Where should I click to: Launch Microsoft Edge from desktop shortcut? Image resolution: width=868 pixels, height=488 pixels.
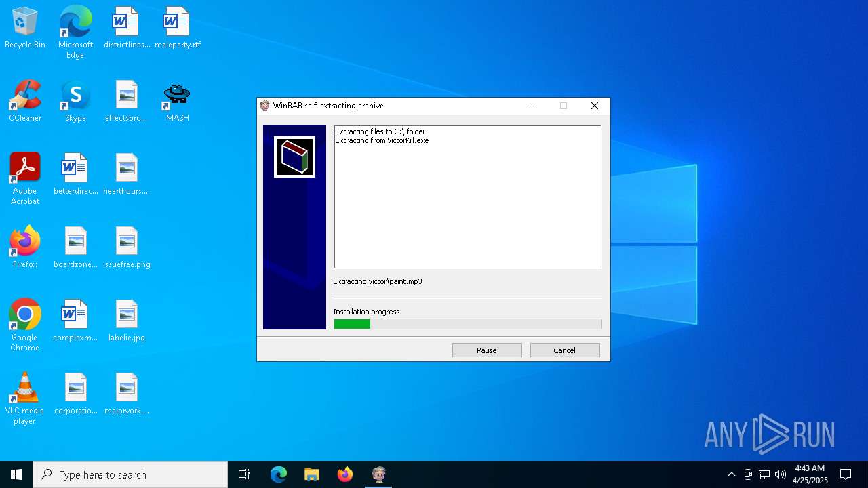[75, 33]
